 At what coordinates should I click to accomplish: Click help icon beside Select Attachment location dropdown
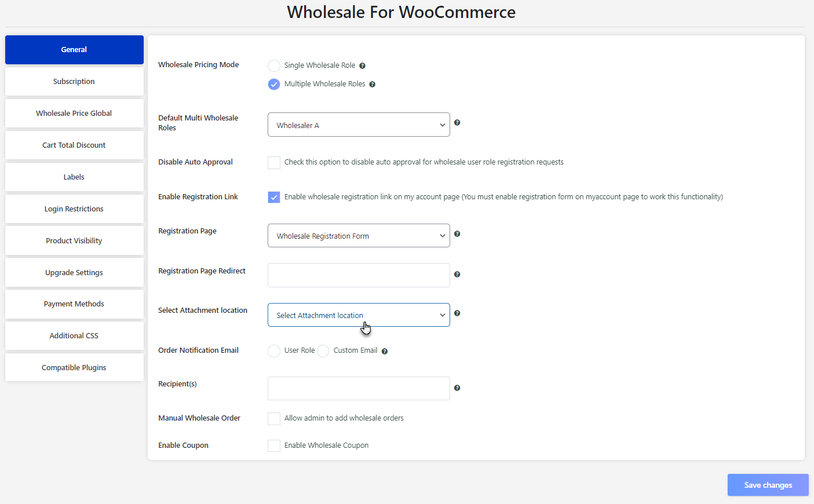(457, 313)
